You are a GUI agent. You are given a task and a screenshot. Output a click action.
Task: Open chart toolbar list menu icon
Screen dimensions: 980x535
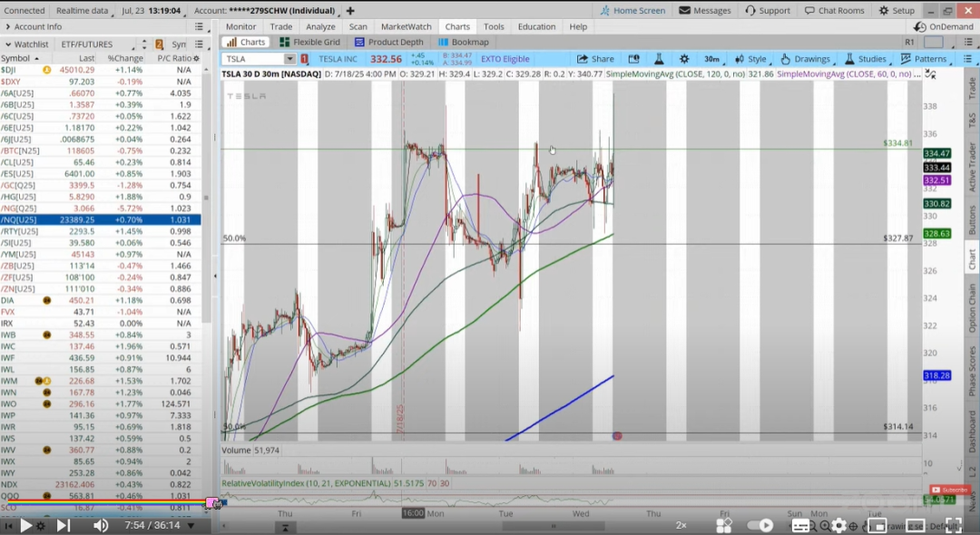(x=967, y=59)
